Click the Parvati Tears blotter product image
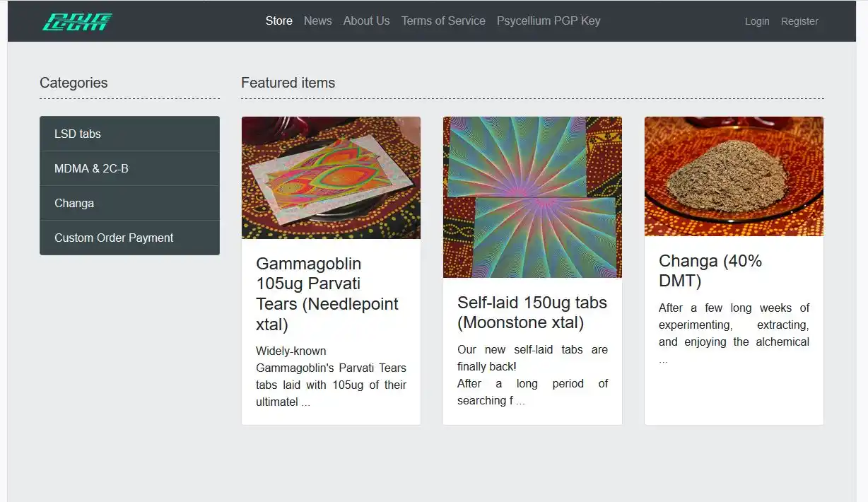 (x=331, y=177)
